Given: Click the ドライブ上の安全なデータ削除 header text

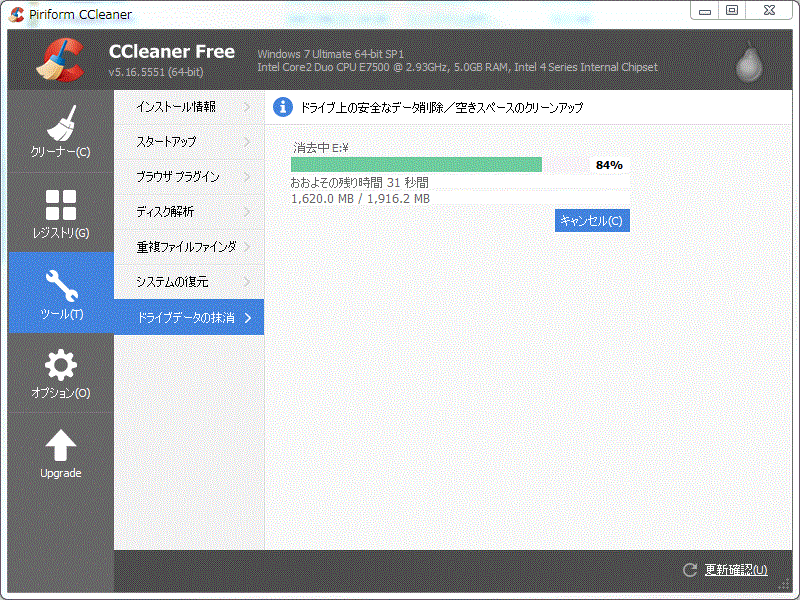Looking at the screenshot, I should [x=441, y=108].
